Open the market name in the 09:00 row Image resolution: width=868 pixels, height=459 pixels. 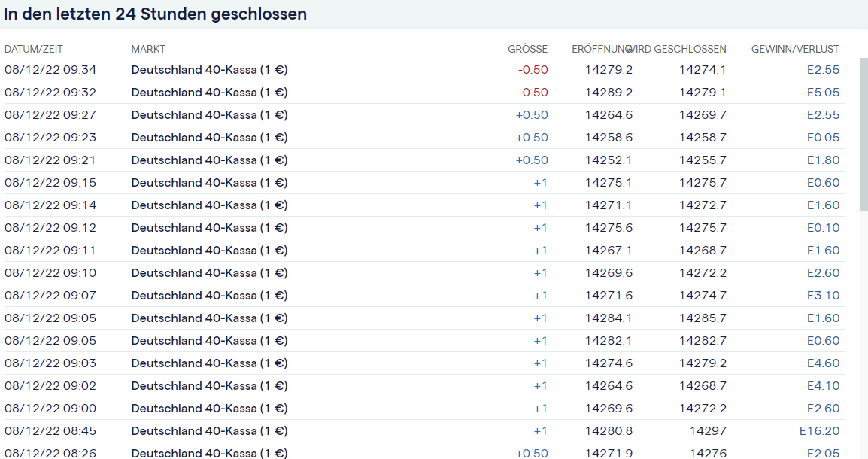click(209, 409)
